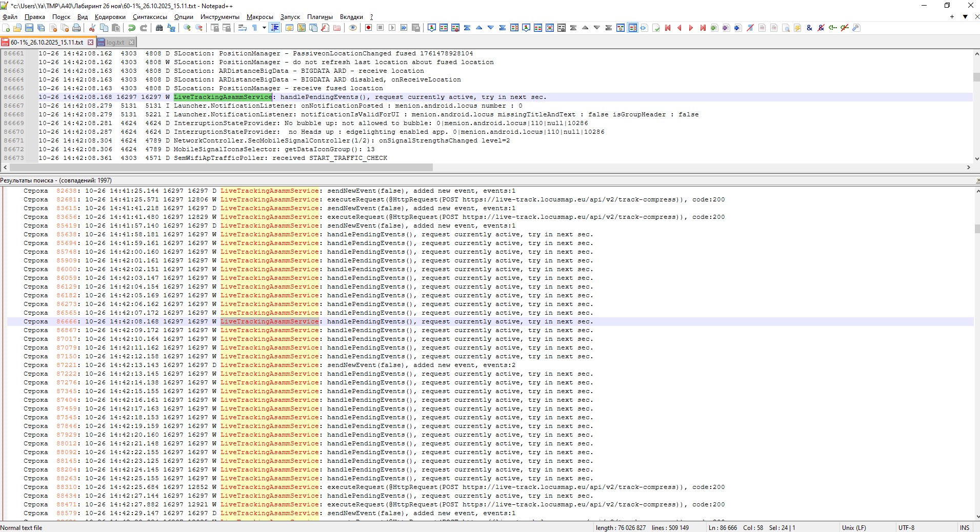Screen dimensions: 980x532
Task: Click the red jump-to-last arrow icon
Action: (703, 28)
